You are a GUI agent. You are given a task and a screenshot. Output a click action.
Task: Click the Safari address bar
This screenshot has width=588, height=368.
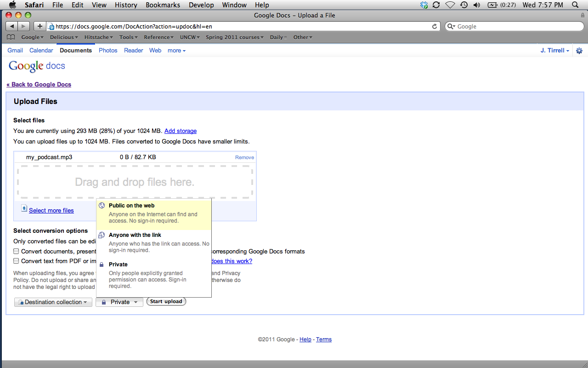point(243,26)
